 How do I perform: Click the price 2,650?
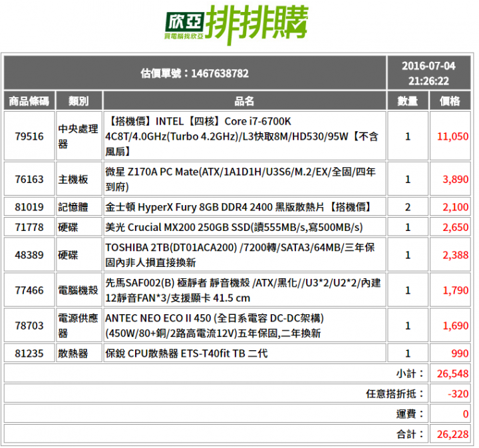click(x=456, y=227)
